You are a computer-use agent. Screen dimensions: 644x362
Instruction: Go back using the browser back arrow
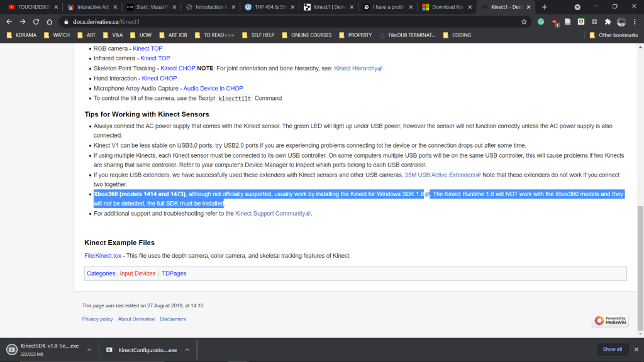point(9,21)
